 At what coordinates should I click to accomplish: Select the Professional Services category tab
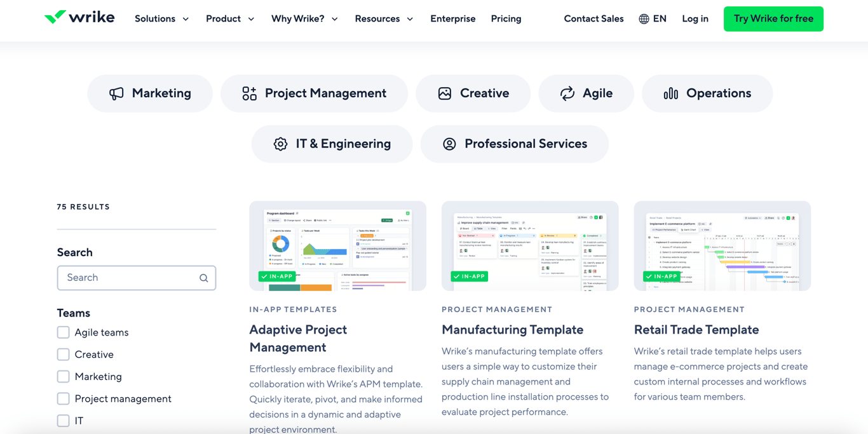(x=514, y=144)
